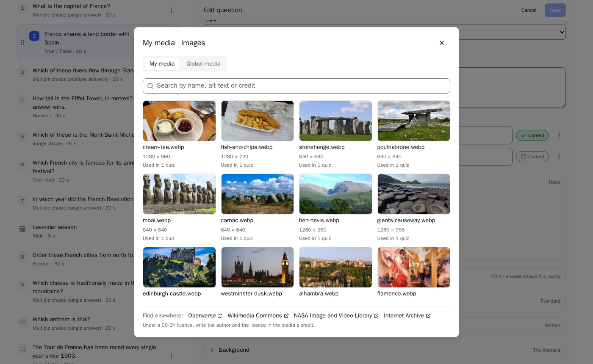
Task: Select the westminster-dusk.webp image
Action: pos(258,267)
